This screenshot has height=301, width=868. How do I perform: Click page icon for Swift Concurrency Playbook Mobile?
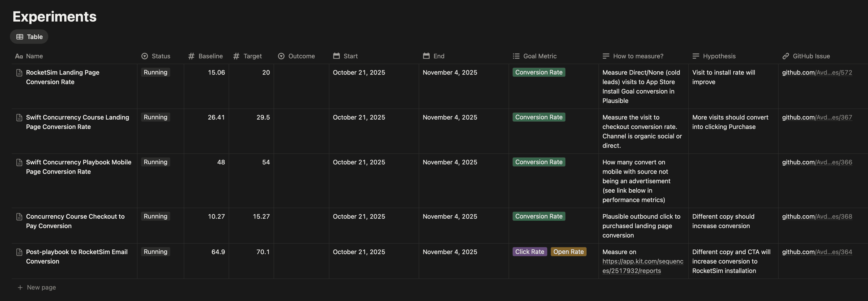(x=19, y=162)
